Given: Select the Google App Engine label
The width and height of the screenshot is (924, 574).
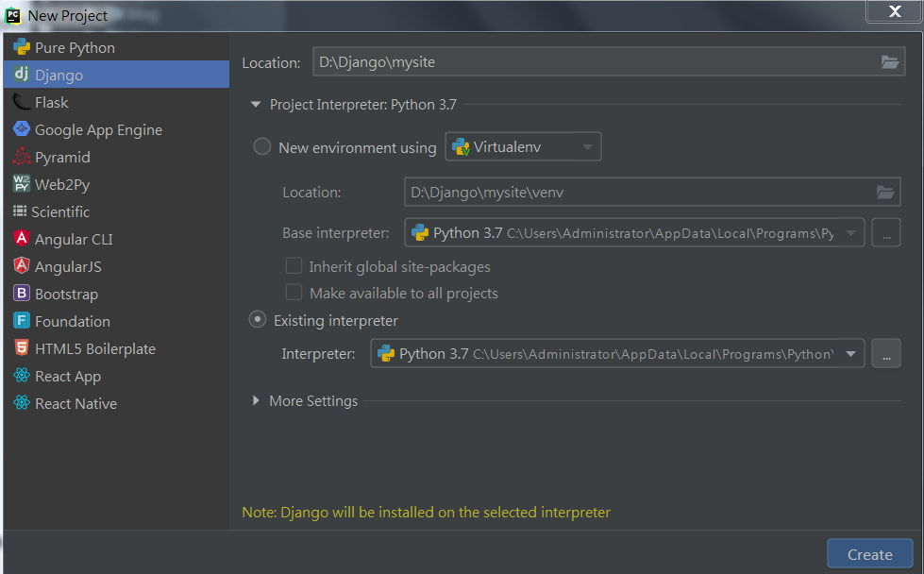Looking at the screenshot, I should point(98,130).
